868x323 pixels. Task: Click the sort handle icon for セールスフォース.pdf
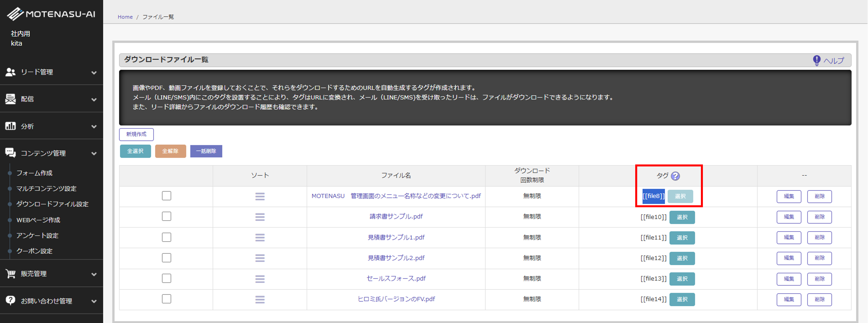coord(260,279)
